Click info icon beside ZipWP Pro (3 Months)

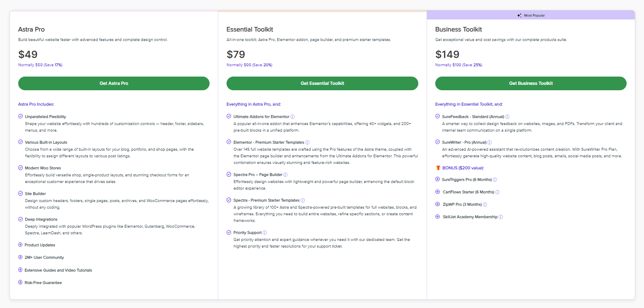[485, 205]
